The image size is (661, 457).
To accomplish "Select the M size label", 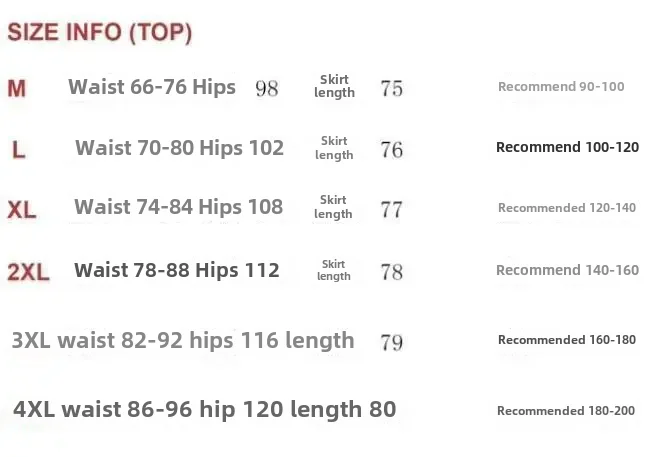I will (17, 89).
